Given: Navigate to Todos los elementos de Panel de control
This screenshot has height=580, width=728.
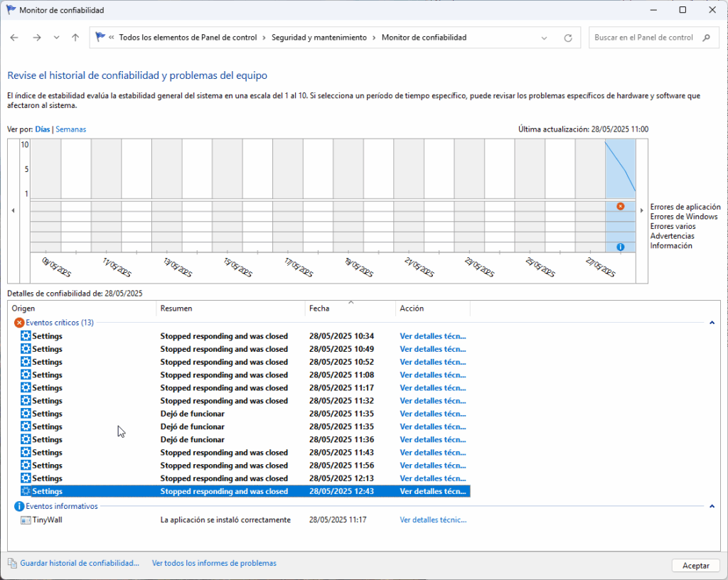Looking at the screenshot, I should tap(188, 38).
